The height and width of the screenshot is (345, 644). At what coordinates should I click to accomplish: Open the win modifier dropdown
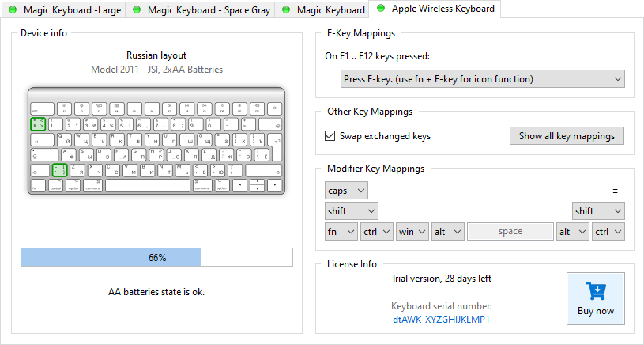coord(412,232)
